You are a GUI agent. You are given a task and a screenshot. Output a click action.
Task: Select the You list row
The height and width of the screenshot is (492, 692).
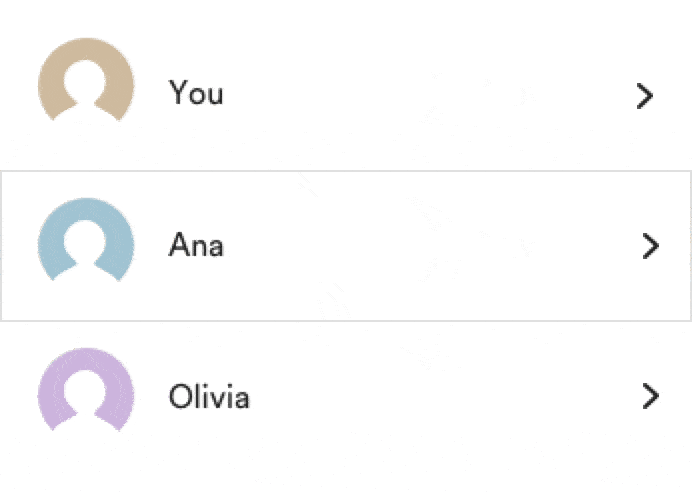point(400,95)
